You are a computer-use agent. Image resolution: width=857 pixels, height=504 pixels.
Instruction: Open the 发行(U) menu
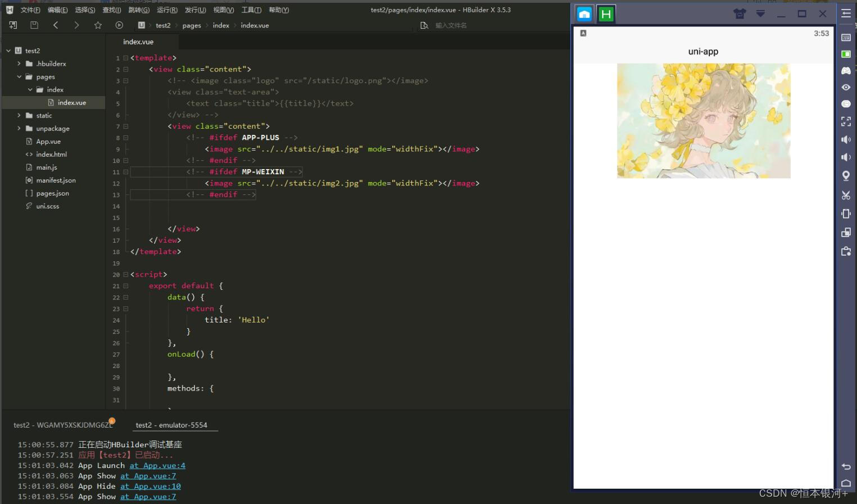point(195,10)
